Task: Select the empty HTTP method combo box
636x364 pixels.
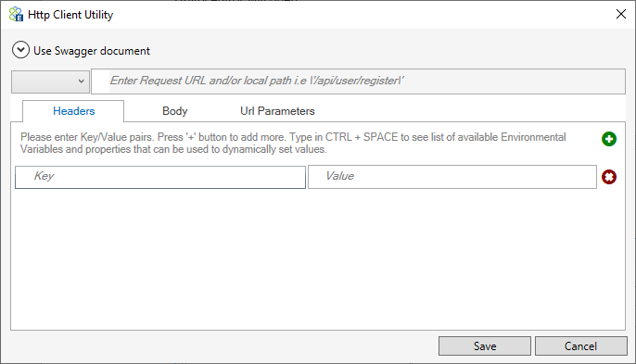Action: point(50,82)
